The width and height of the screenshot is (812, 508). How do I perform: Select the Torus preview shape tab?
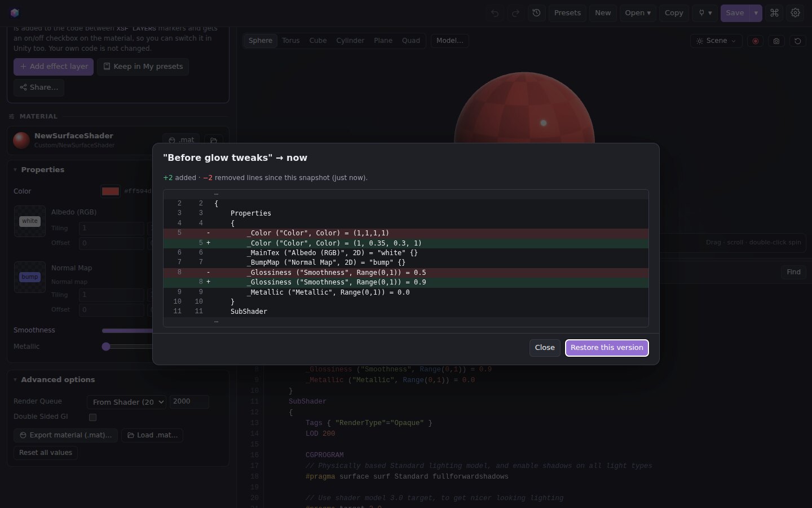(291, 41)
